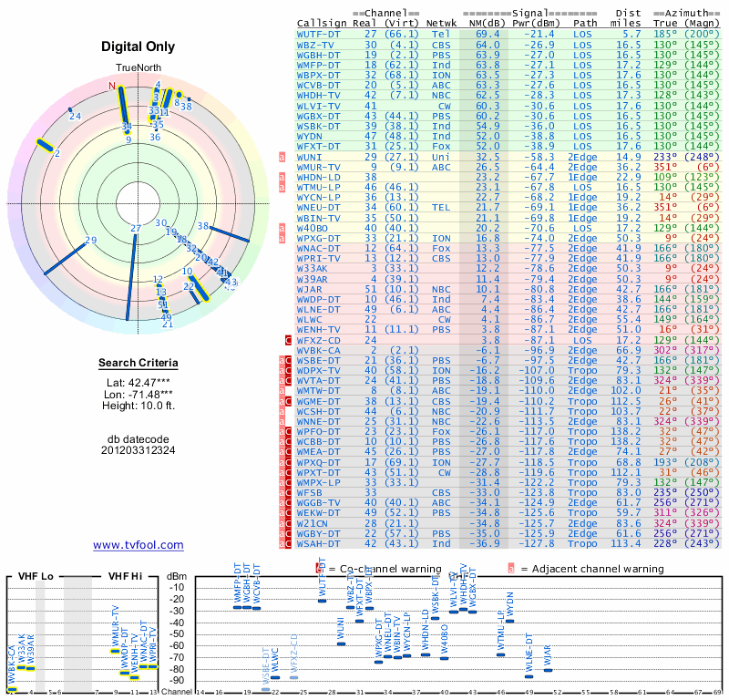Click the channel 27 line on radar plot
Screen dimensions: 729x700
click(131, 277)
